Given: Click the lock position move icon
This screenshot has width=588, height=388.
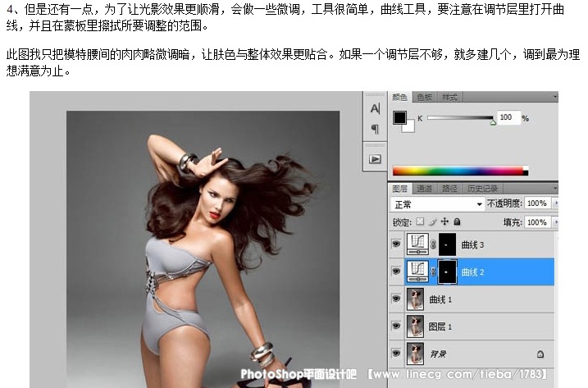Looking at the screenshot, I should pyautogui.click(x=444, y=222).
